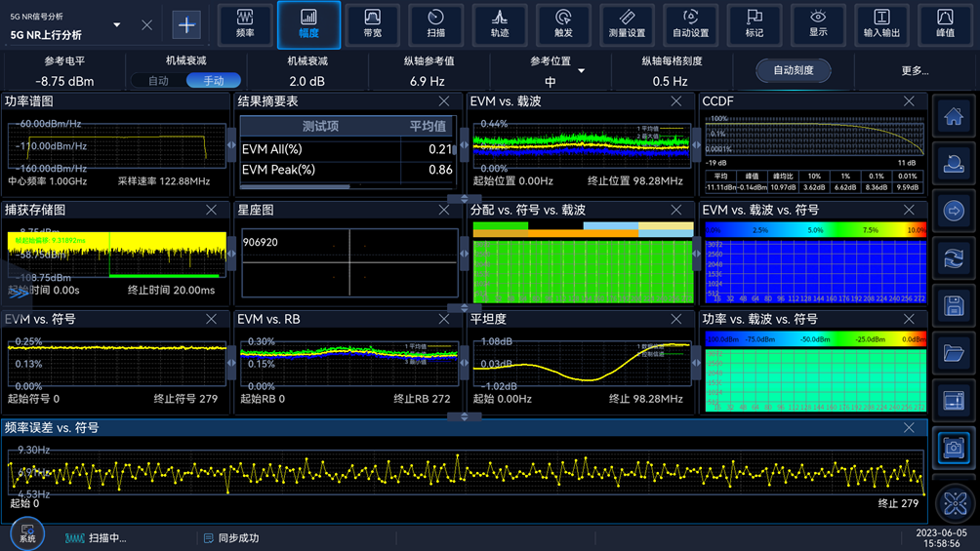Click the refresh/restart icon in right sidebar
Image resolution: width=980 pixels, height=551 pixels.
click(953, 258)
